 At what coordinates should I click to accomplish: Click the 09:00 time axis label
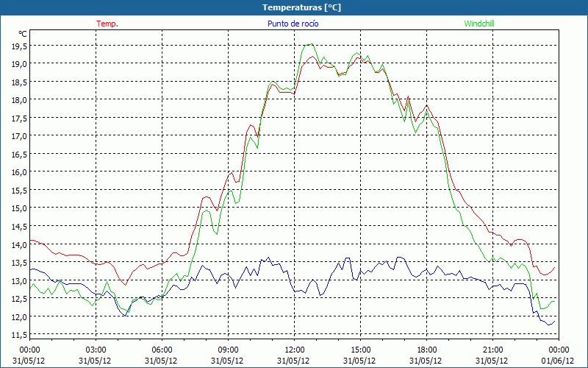(x=228, y=350)
